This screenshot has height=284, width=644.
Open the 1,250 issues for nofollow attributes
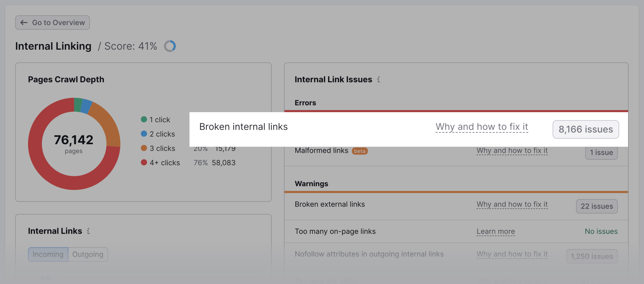(592, 256)
